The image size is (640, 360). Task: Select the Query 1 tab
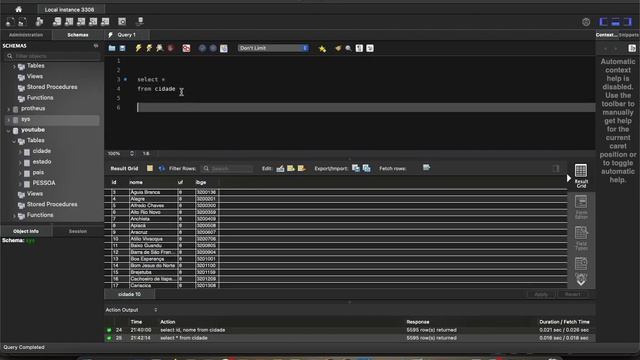point(127,35)
